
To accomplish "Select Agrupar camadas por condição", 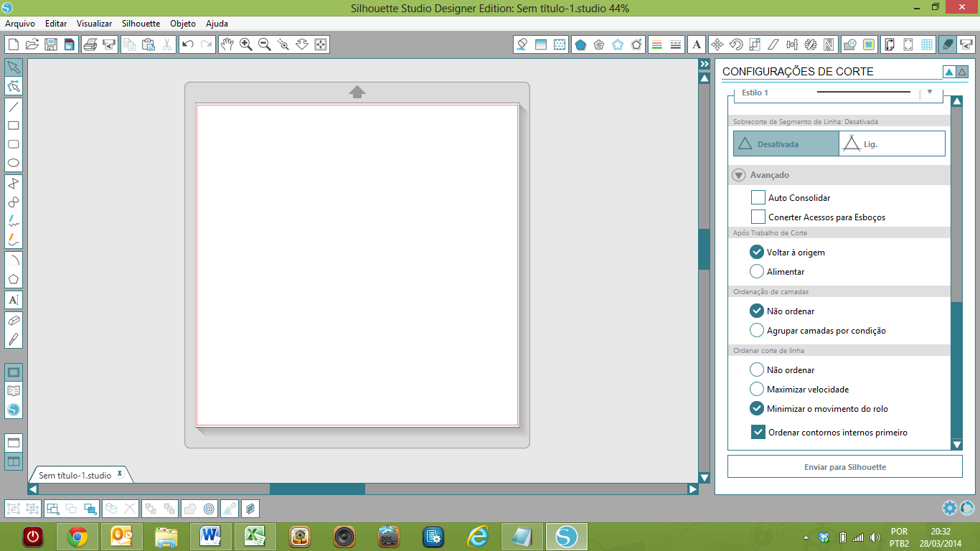I will click(756, 330).
